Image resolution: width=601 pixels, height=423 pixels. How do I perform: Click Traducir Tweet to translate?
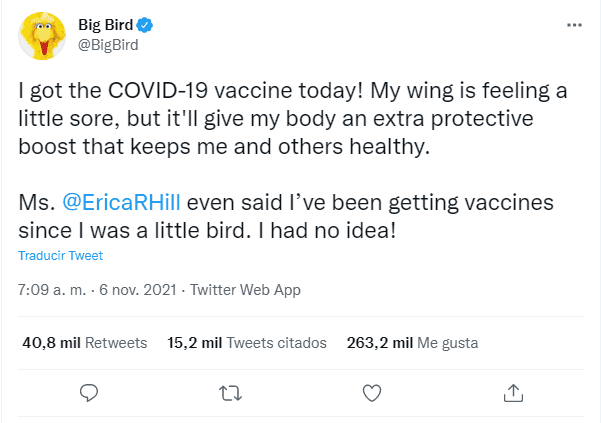tap(60, 256)
